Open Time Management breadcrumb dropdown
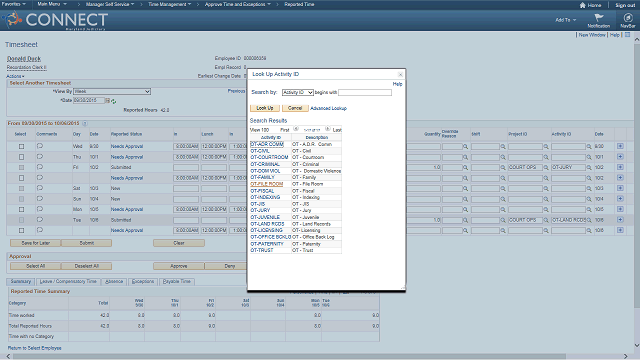 pyautogui.click(x=169, y=4)
